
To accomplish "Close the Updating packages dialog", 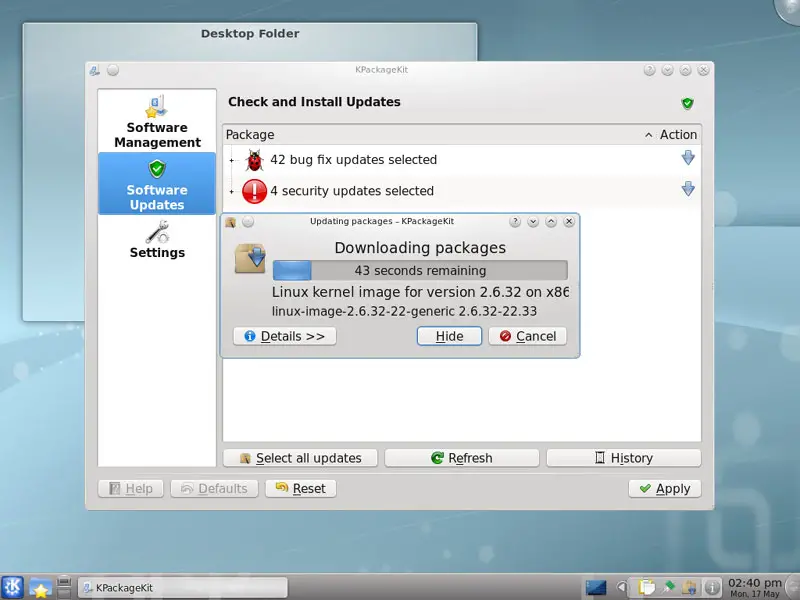I will click(569, 221).
